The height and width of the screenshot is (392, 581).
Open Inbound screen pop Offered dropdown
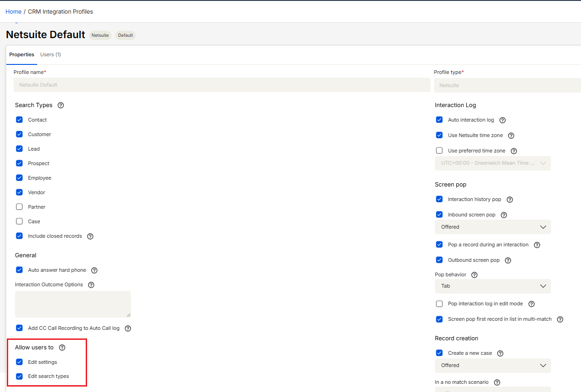click(493, 227)
